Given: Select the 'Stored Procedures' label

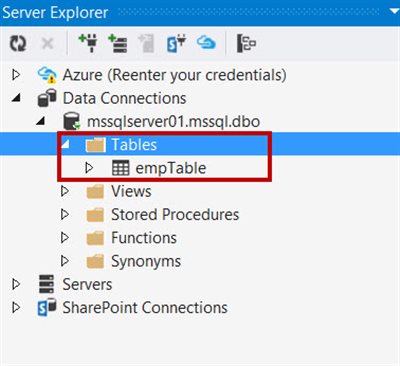Looking at the screenshot, I should coord(175,214).
